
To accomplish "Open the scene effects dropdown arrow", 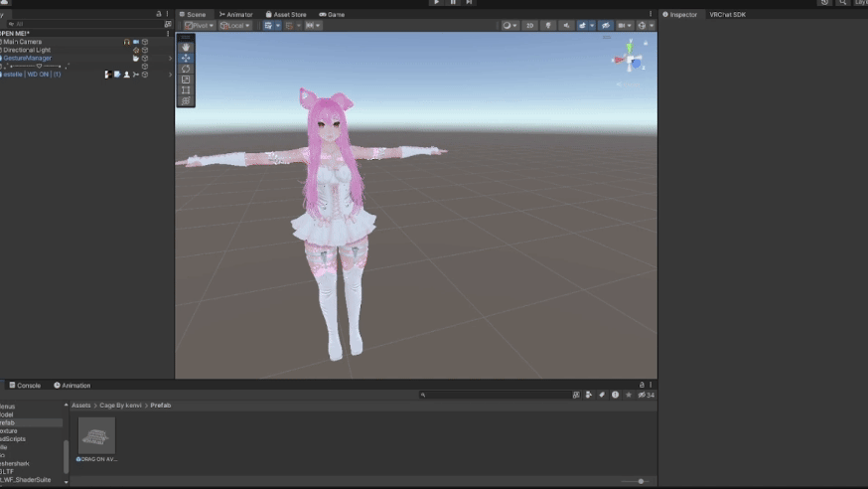I will coord(592,26).
